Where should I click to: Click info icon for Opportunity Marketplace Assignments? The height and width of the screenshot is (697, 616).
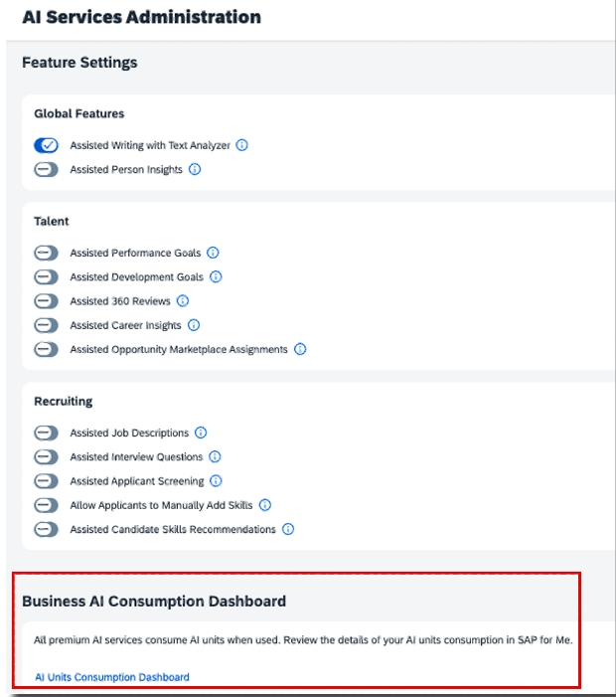(300, 349)
